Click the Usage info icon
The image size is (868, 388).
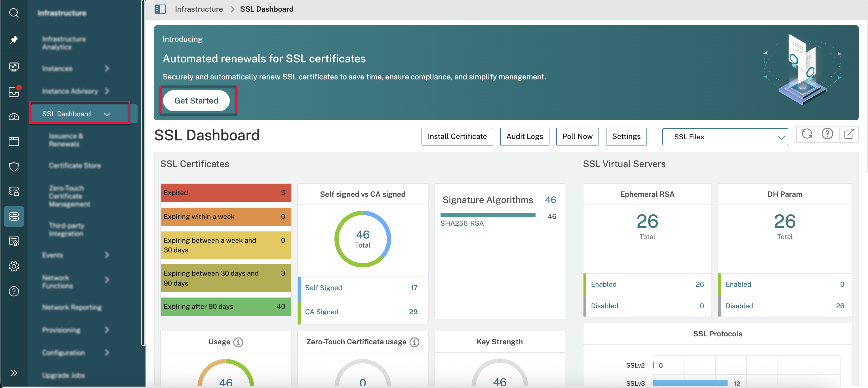coord(238,342)
